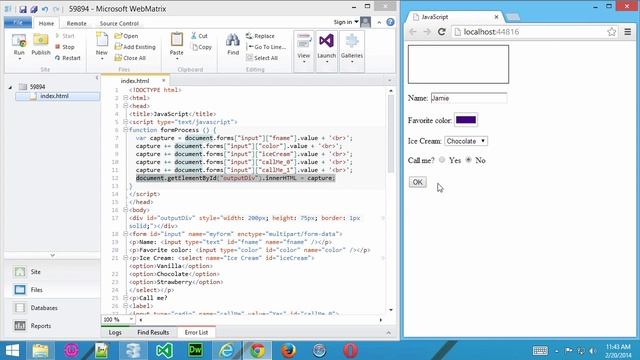Click the New file icon
Viewport: 640px width, 360px height.
point(102,40)
